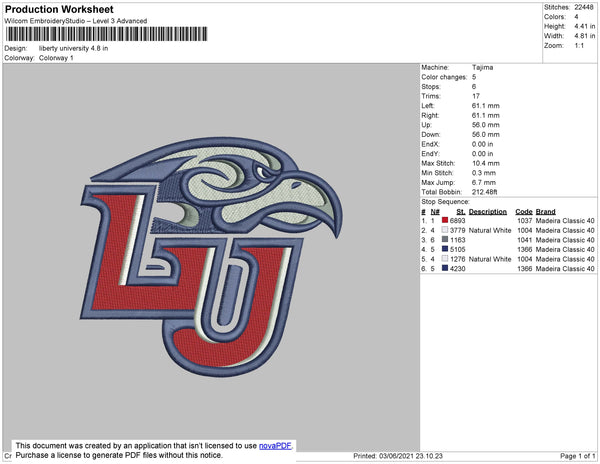The height and width of the screenshot is (464, 600).
Task: Select the Color changes value 5
Action: (x=474, y=77)
